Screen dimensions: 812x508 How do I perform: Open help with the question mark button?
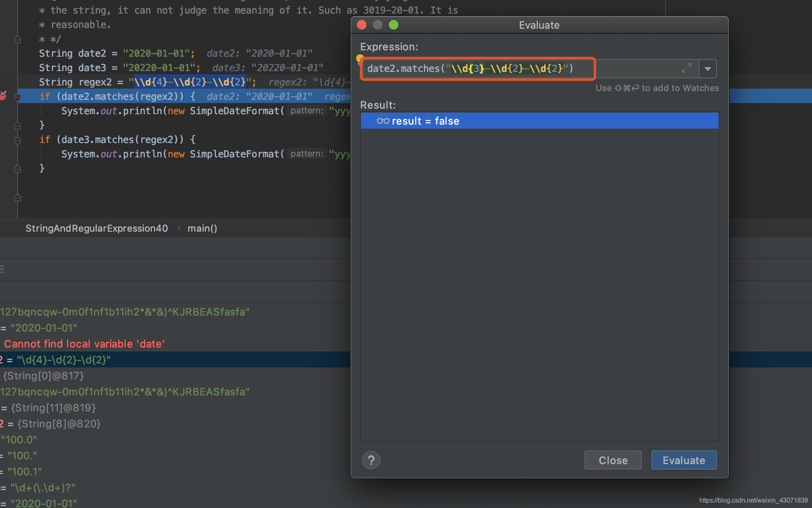pyautogui.click(x=371, y=460)
